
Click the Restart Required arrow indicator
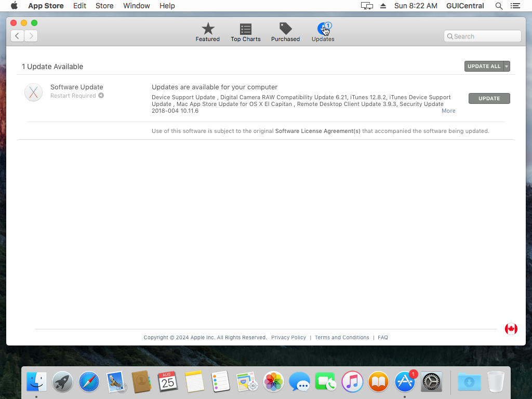click(x=101, y=96)
